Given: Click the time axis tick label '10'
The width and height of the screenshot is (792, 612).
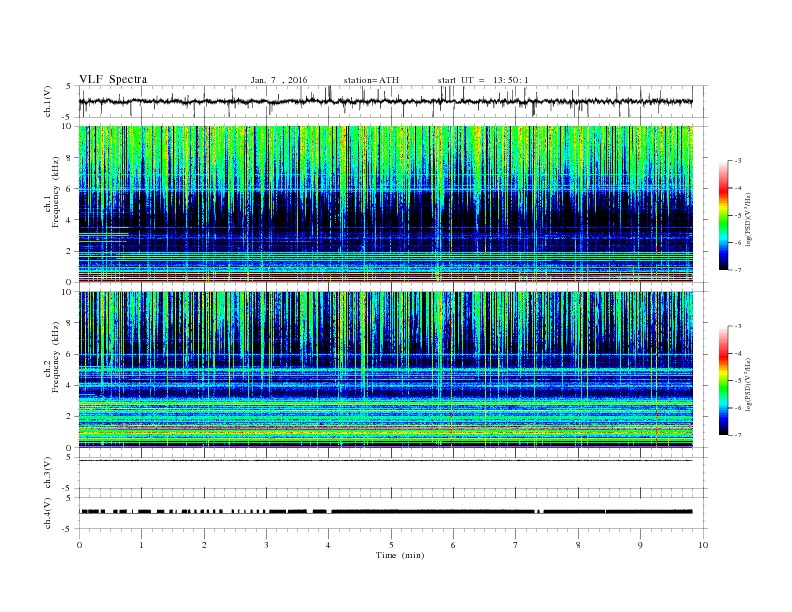Looking at the screenshot, I should [703, 545].
